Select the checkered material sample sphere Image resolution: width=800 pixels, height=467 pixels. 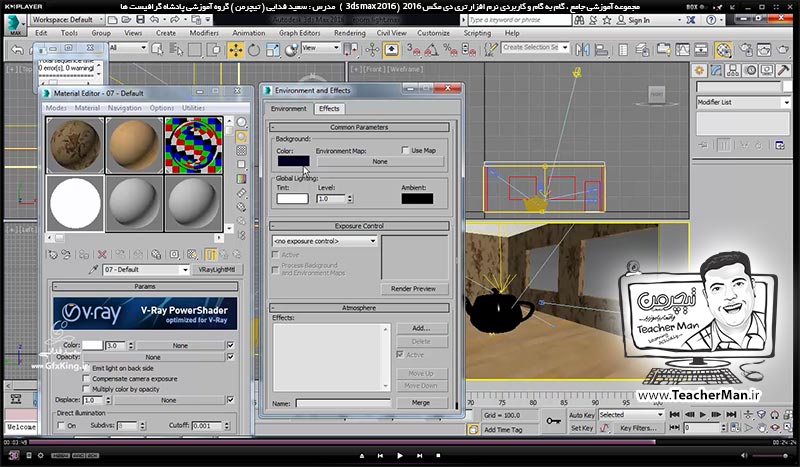[x=193, y=145]
